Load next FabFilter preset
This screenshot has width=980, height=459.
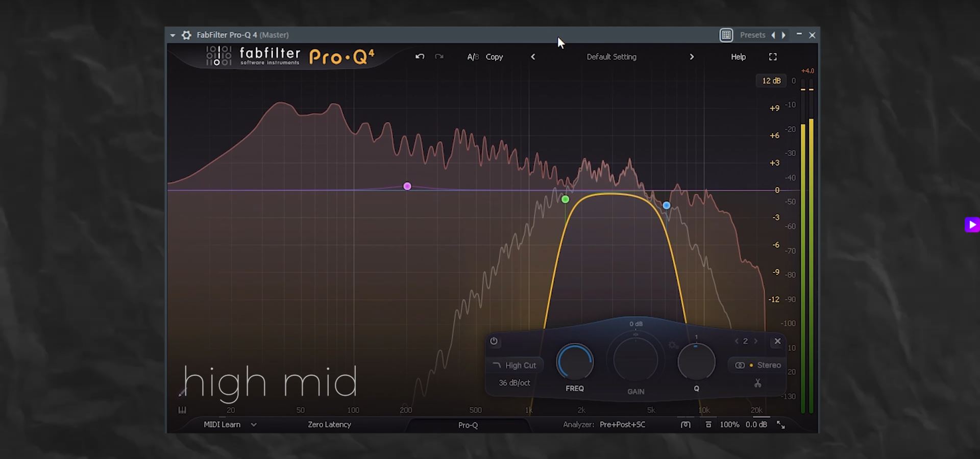point(692,57)
